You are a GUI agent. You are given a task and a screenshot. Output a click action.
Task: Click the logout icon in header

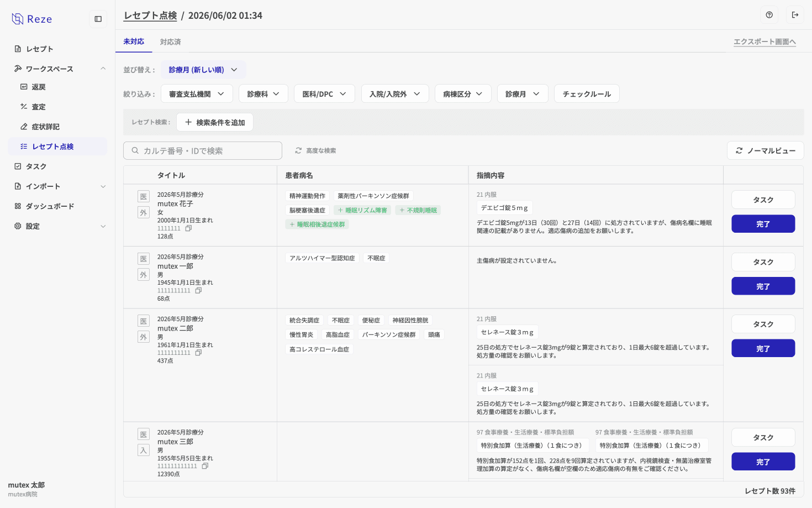[795, 15]
